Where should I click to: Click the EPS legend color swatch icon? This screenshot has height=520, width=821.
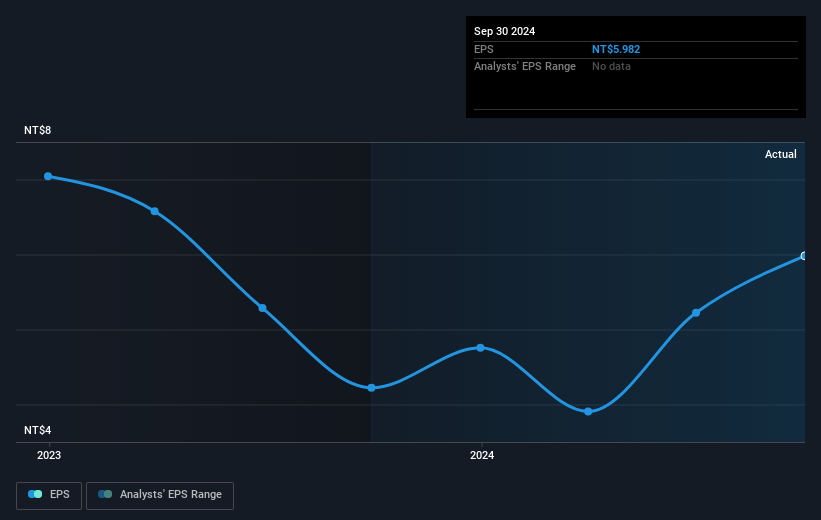point(35,494)
